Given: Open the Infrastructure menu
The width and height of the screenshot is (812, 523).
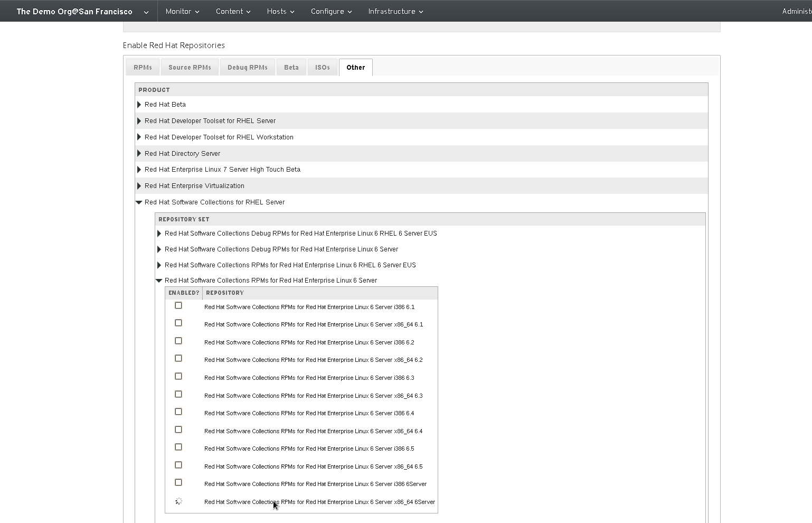Looking at the screenshot, I should (x=395, y=11).
